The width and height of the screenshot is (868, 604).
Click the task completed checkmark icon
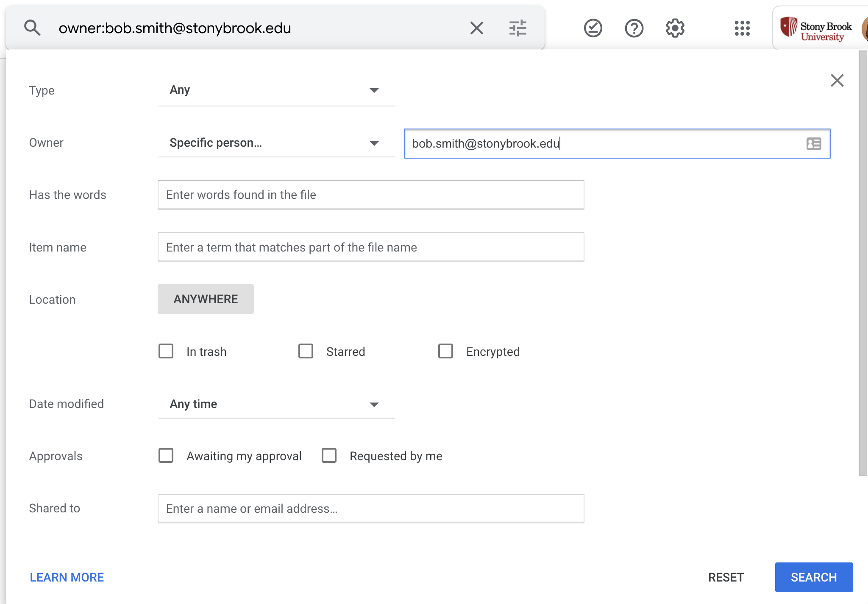(x=593, y=28)
